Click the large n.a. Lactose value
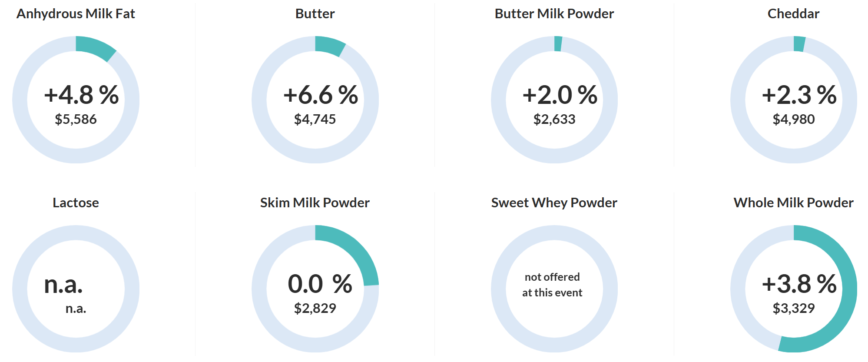The height and width of the screenshot is (362, 868). tap(63, 284)
